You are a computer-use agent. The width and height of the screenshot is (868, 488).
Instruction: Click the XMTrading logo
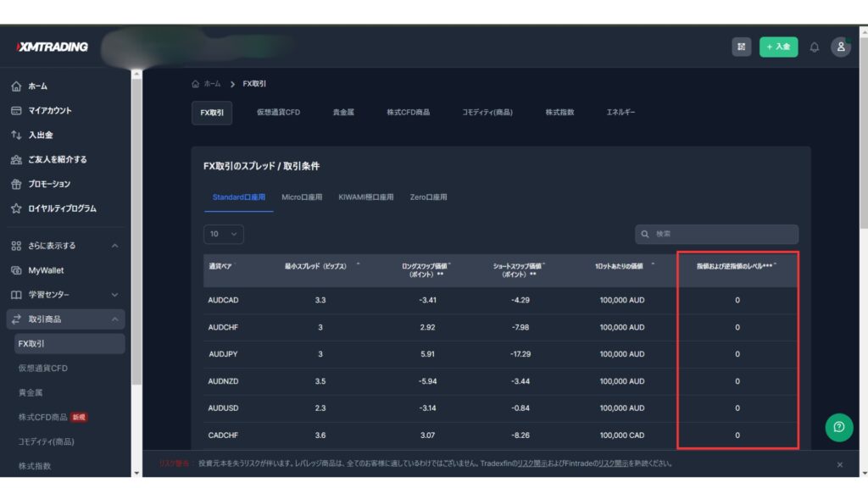coord(53,47)
